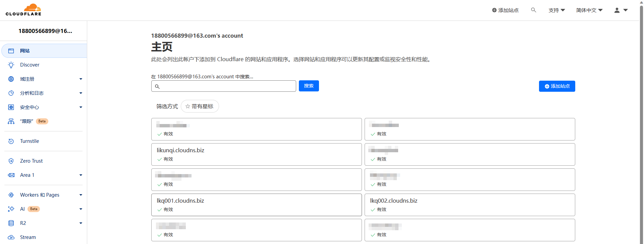Click the magnifier search icon in header
Screen dimensions: 644x244
[533, 10]
